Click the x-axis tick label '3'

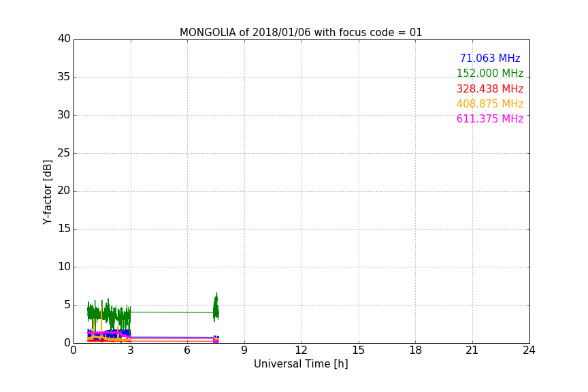coord(131,350)
